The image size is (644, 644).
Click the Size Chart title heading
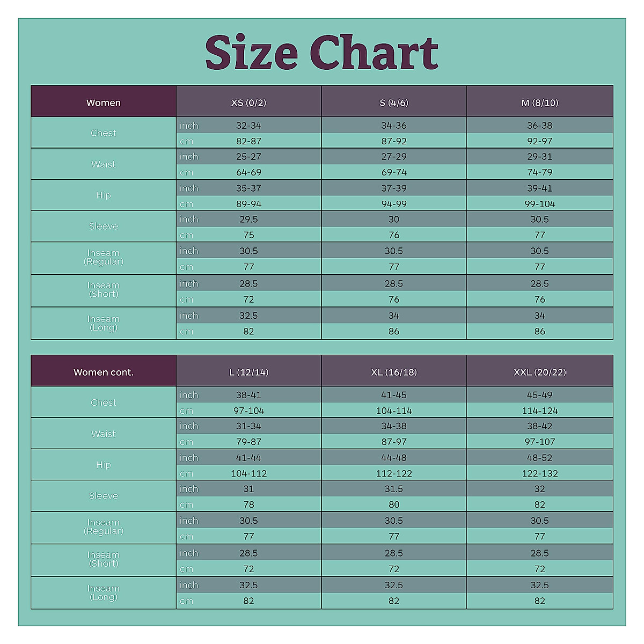321,53
